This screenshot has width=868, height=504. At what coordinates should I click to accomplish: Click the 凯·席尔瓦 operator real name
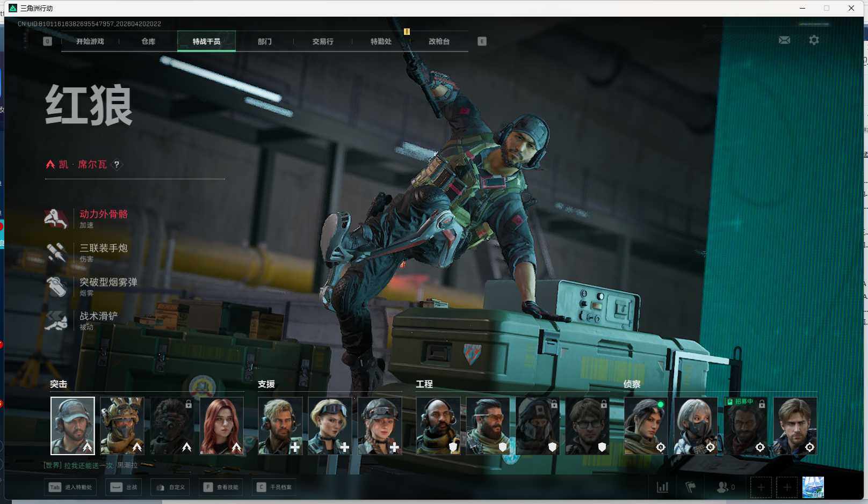point(83,164)
